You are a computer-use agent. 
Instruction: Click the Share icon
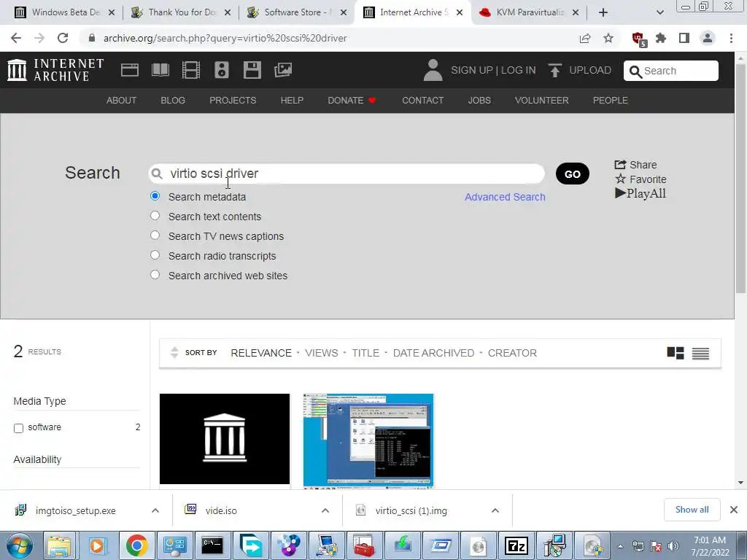[x=620, y=165]
